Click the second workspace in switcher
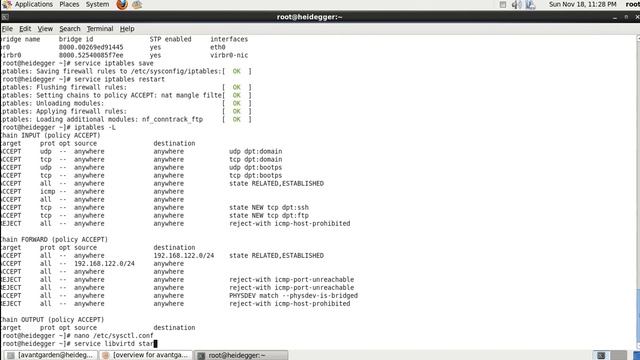The image size is (640, 360). [618, 355]
